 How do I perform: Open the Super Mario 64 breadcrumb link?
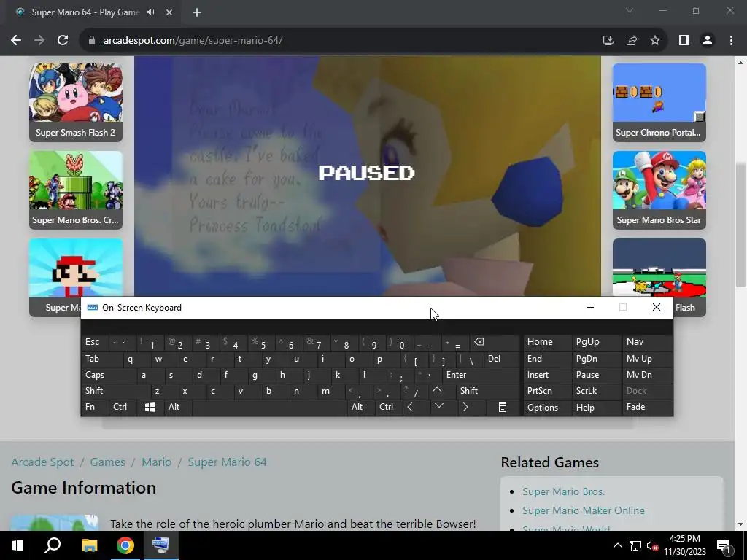(228, 462)
